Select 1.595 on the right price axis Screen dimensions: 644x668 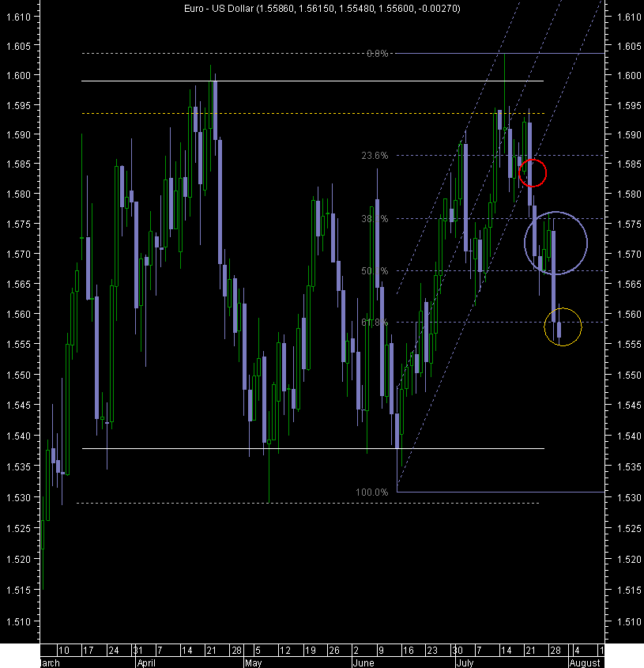pyautogui.click(x=629, y=105)
